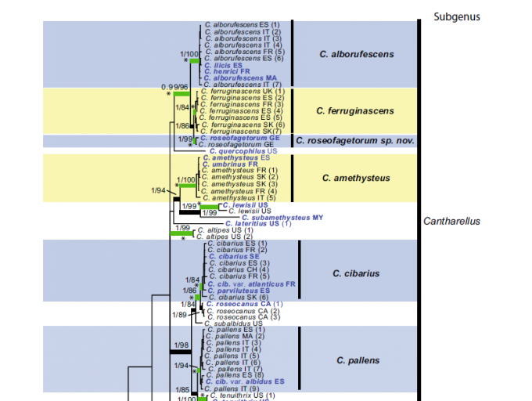This screenshot has height=401, width=532.
Task: Select tip 'C. pallens ES (8)'
Action: (x=235, y=375)
